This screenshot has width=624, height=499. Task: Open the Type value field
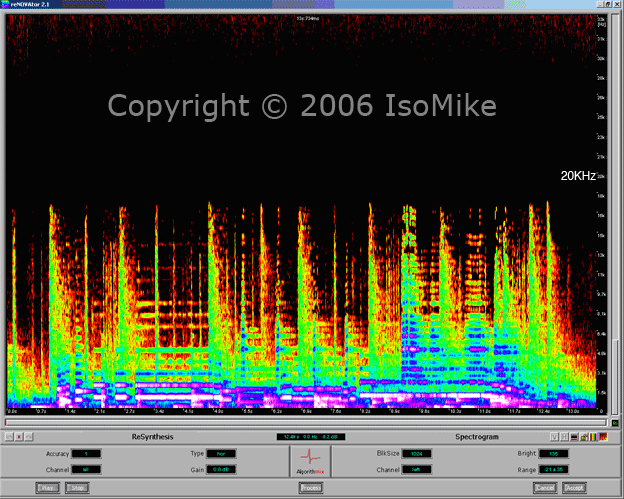click(x=221, y=454)
